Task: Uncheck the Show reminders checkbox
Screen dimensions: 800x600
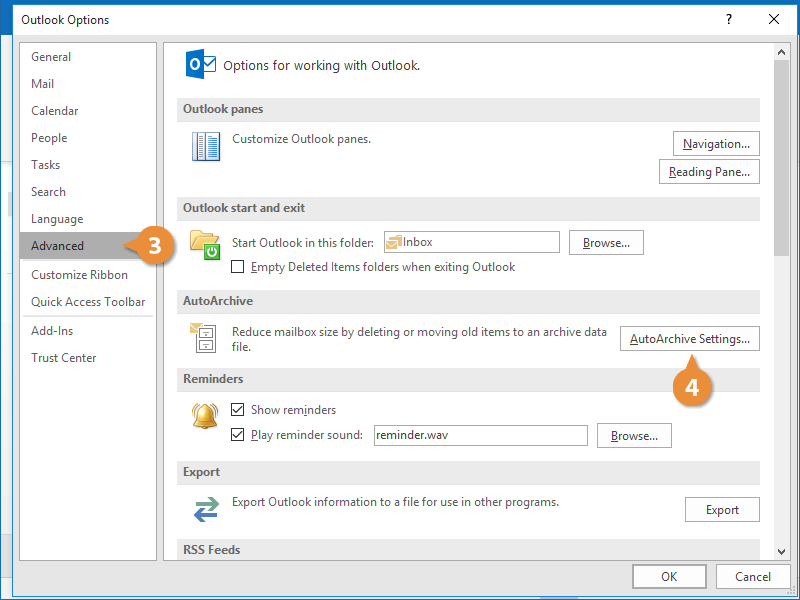Action: pyautogui.click(x=237, y=409)
